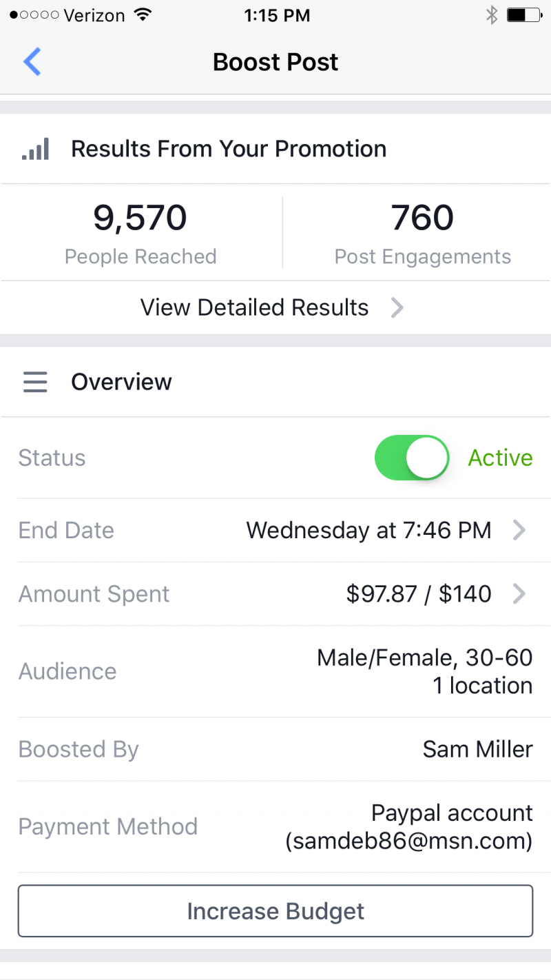Tap the Wi-Fi signal icon
Viewport: 551px width, 980px height.
(x=143, y=15)
